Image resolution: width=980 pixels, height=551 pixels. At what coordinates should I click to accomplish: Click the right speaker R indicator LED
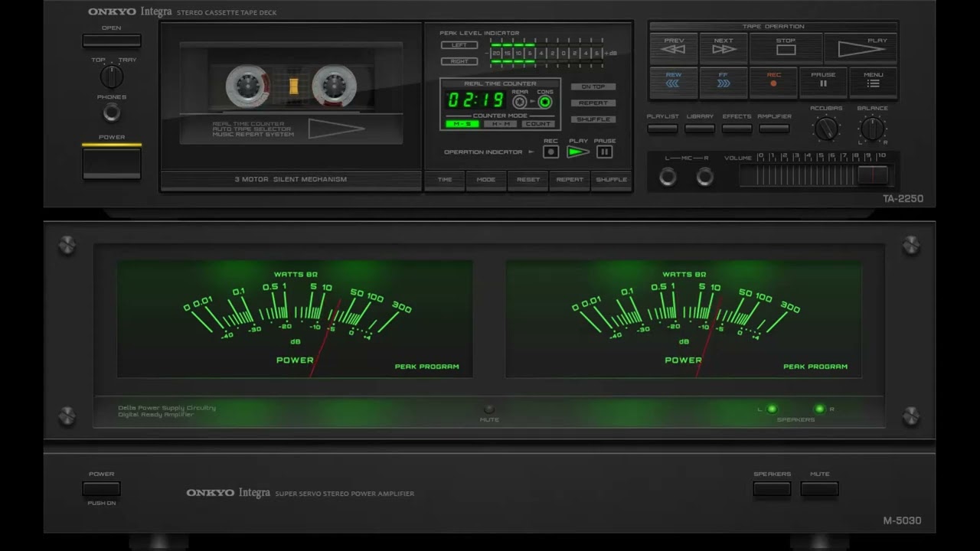[820, 409]
